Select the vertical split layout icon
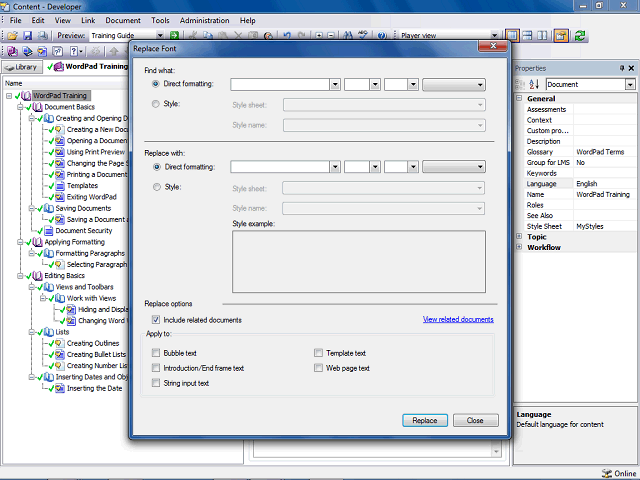The width and height of the screenshot is (640, 480). tap(542, 36)
